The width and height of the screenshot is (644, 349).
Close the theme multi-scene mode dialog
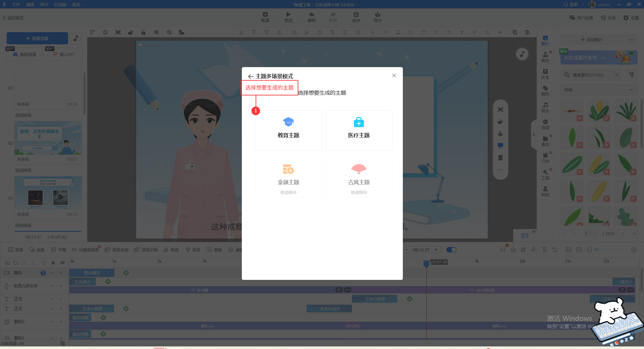pyautogui.click(x=394, y=76)
